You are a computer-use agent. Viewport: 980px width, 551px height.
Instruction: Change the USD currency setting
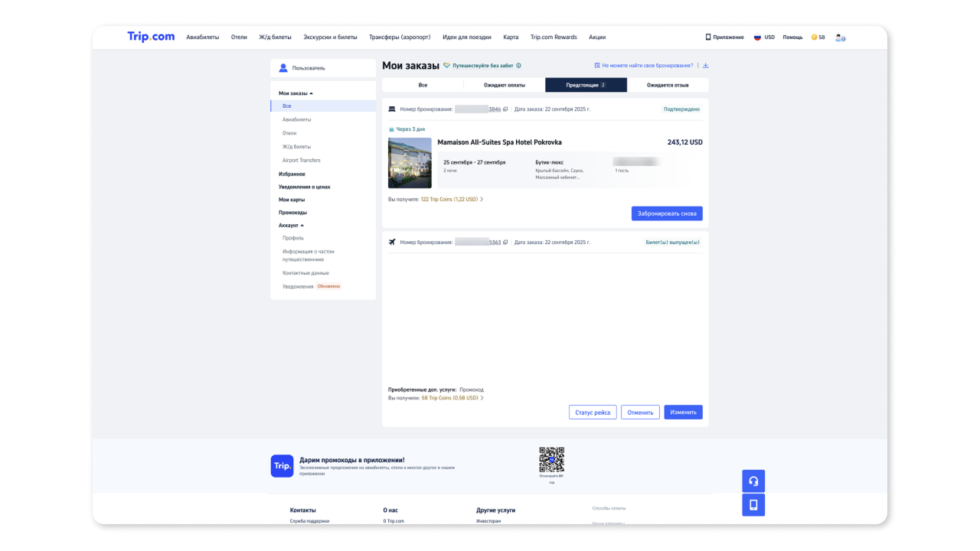click(769, 37)
